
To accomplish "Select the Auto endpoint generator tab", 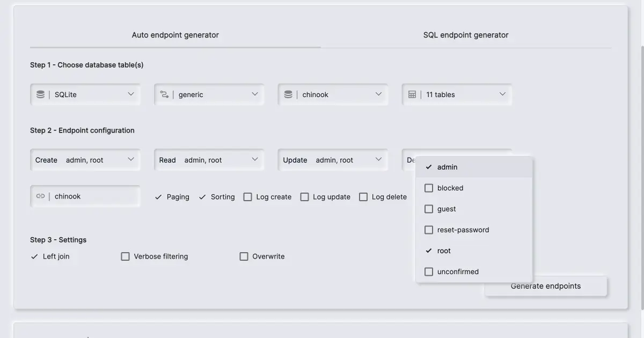I will (175, 35).
